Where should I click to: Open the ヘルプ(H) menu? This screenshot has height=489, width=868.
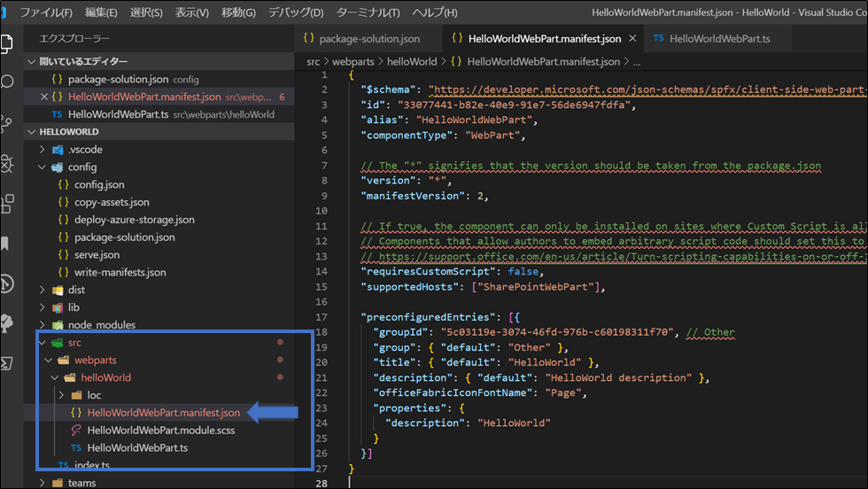pos(435,12)
